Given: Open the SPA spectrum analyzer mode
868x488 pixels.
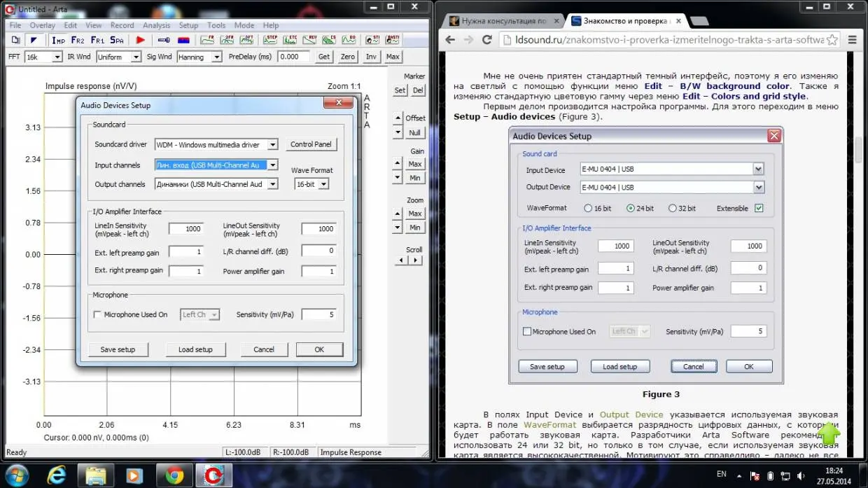Looking at the screenshot, I should click(117, 41).
